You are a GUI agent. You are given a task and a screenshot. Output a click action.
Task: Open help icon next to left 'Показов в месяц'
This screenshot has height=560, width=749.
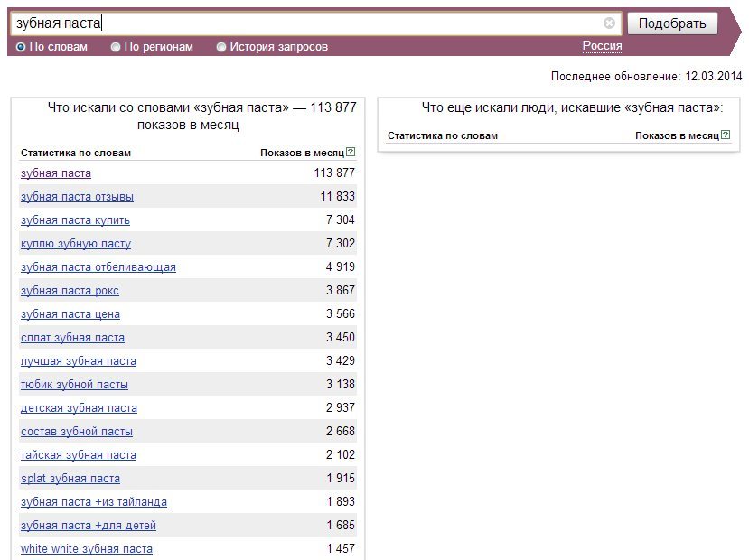(351, 152)
